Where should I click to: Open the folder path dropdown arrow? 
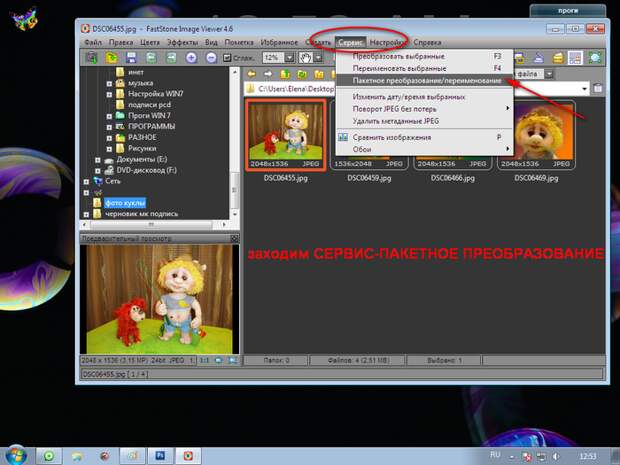(584, 89)
